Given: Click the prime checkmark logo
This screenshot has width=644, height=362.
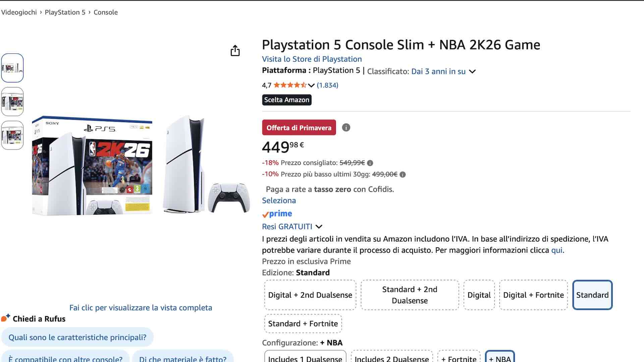Looking at the screenshot, I should (278, 214).
